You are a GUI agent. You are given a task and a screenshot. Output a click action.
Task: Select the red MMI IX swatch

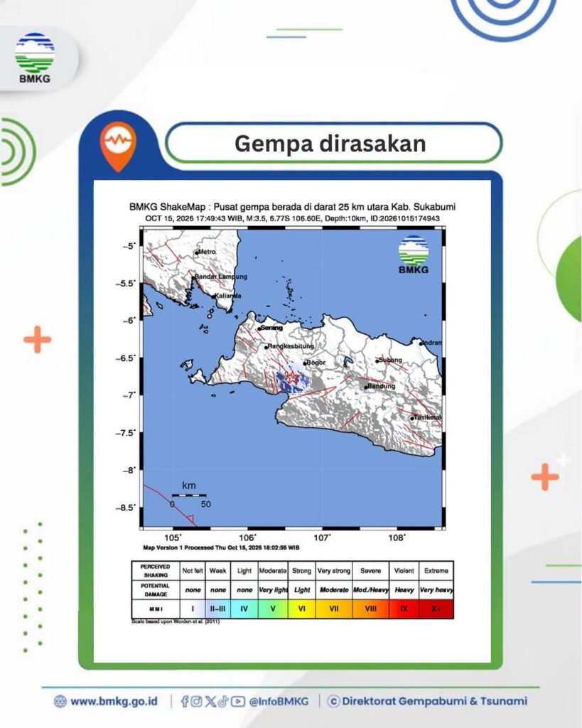coord(404,609)
